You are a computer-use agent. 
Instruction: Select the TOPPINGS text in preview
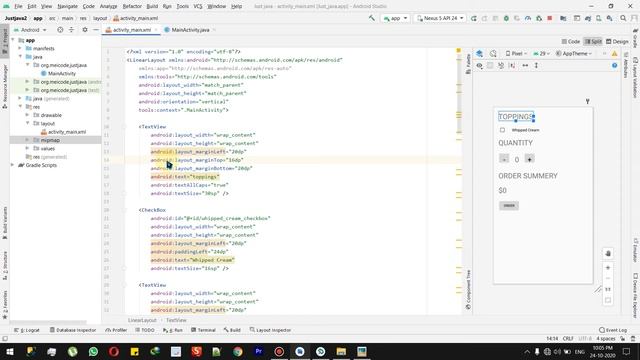[x=516, y=117]
